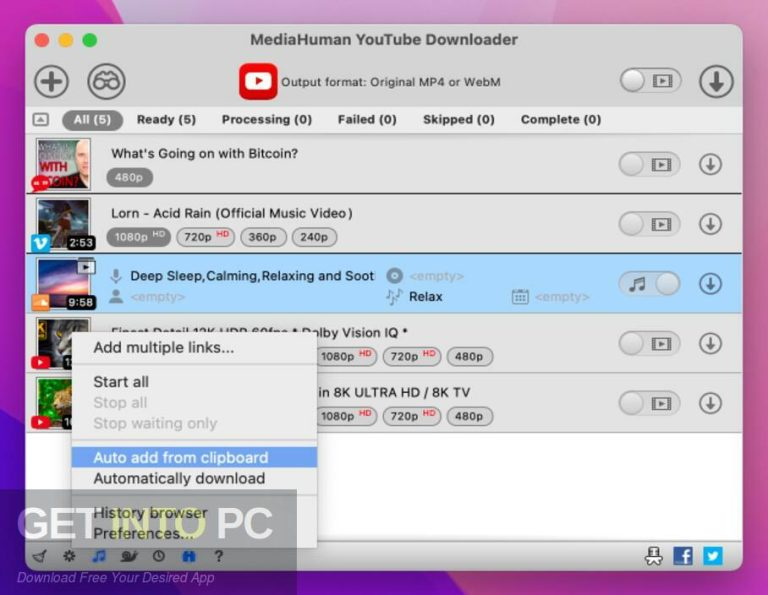
Task: Select 480p for 8K ULTRA HD video
Action: [x=469, y=416]
